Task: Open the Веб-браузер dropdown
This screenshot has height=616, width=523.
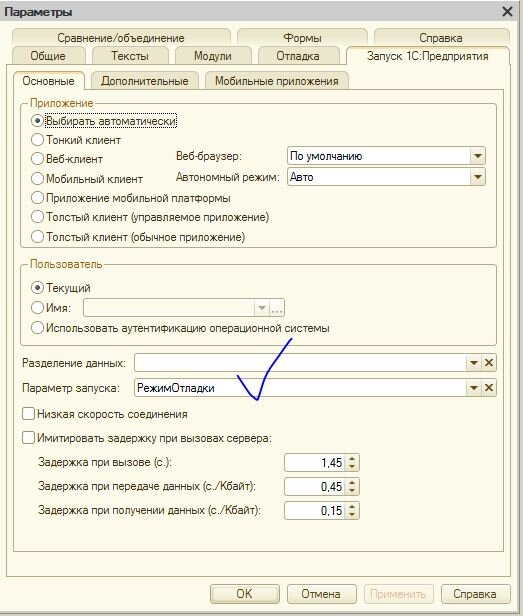Action: tap(477, 156)
